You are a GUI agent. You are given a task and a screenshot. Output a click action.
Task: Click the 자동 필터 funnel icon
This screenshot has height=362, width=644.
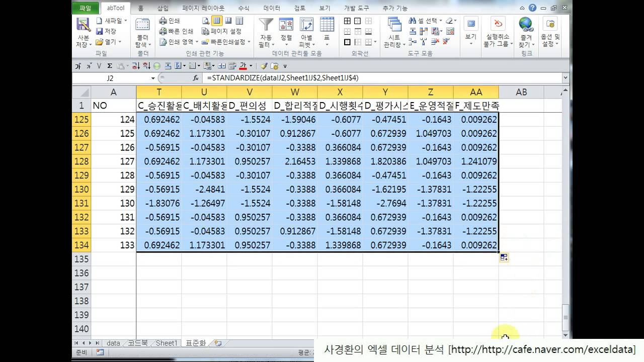[266, 25]
